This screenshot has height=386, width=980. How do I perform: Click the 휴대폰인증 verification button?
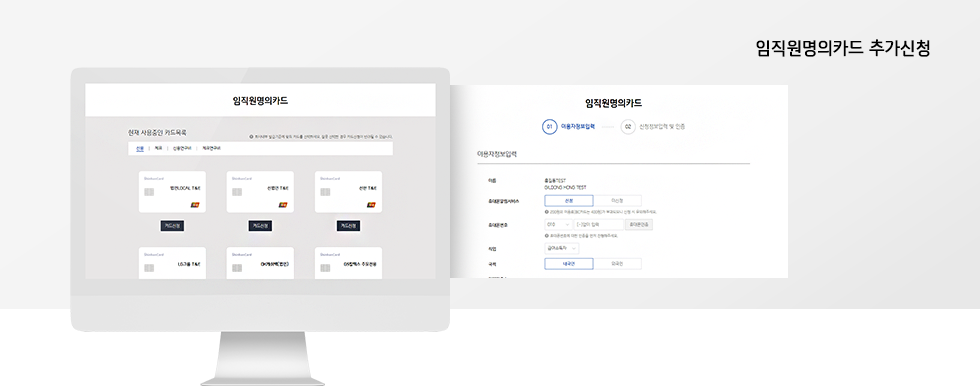click(639, 224)
